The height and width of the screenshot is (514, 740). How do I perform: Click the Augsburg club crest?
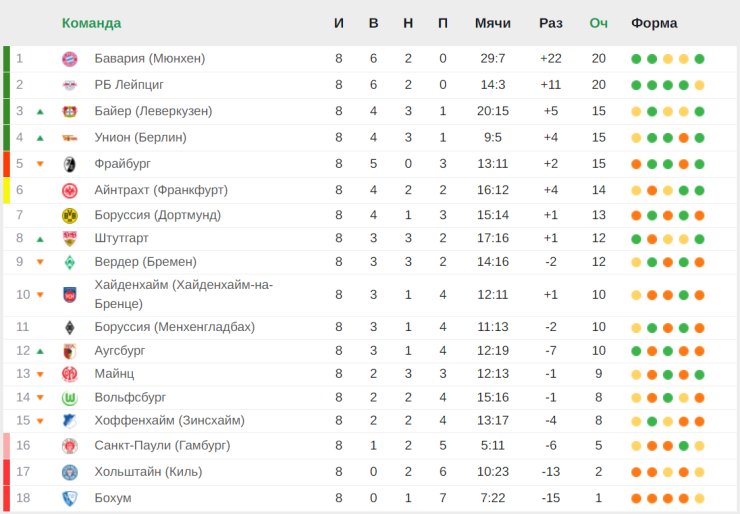[70, 351]
